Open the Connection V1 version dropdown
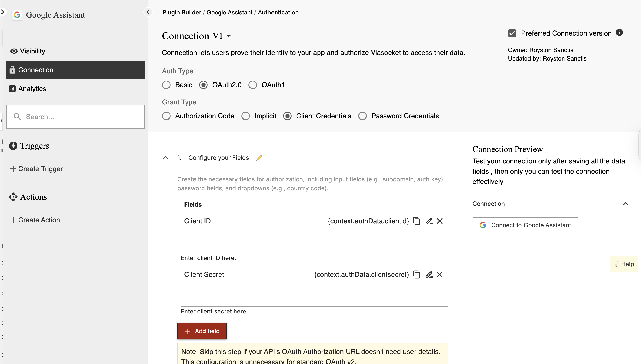This screenshot has width=641, height=364. coord(229,36)
